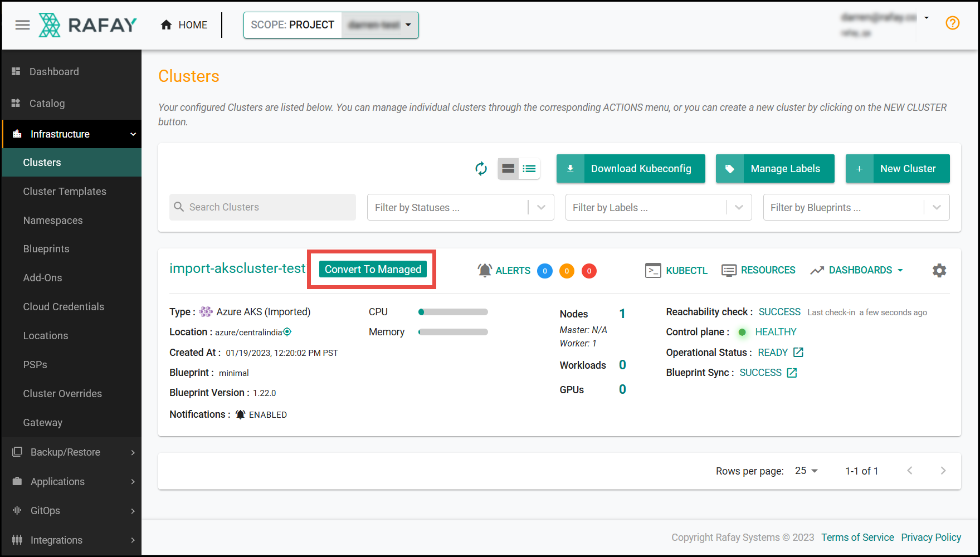
Task: Click the Azure AKS type icon
Action: (206, 311)
